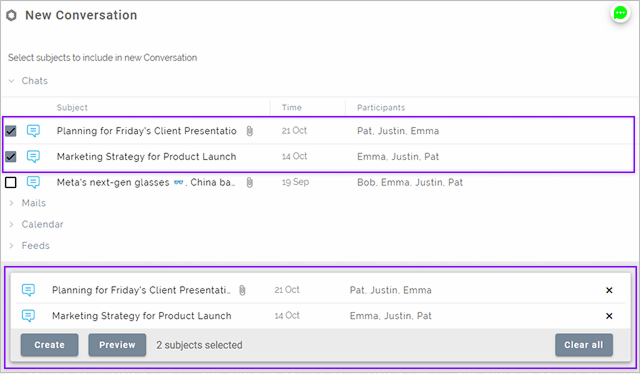Image resolution: width=640 pixels, height=374 pixels.
Task: Expand the Calendar section
Action: [x=11, y=224]
